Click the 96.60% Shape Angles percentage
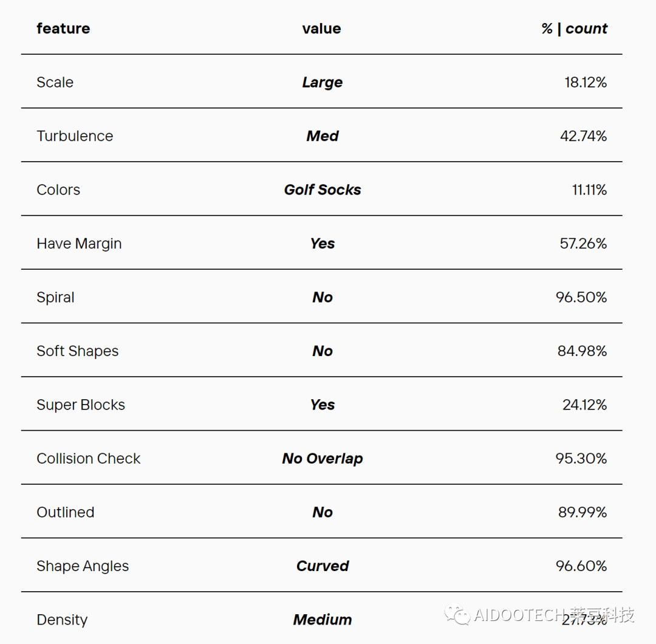The height and width of the screenshot is (644, 656). (581, 566)
